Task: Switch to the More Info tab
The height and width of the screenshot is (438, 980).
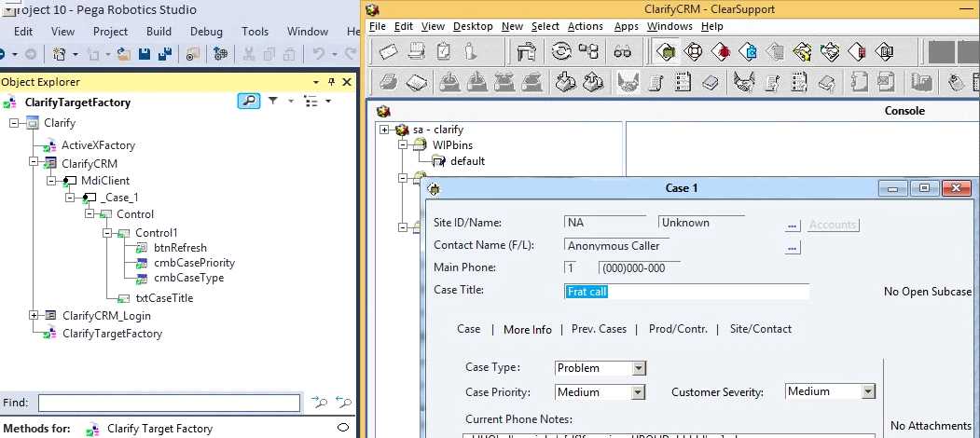Action: (x=527, y=329)
